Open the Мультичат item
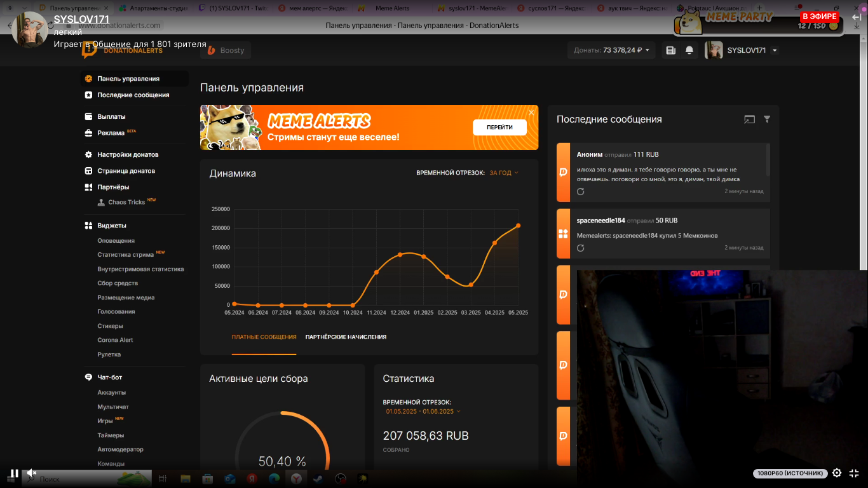 [x=113, y=407]
